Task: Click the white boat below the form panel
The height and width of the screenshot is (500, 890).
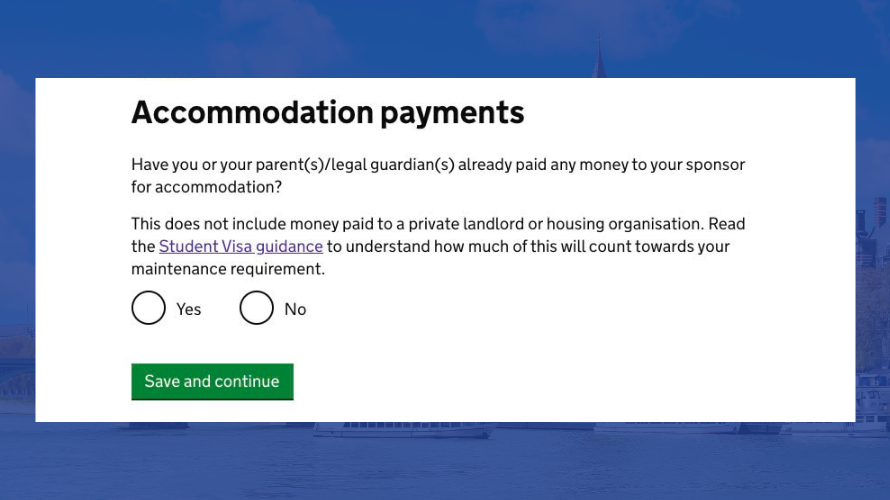Action: (403, 430)
